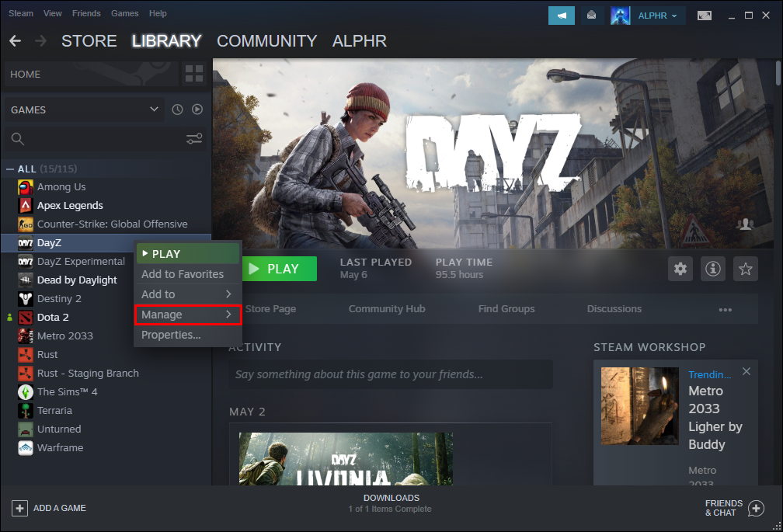The height and width of the screenshot is (532, 783).
Task: Show friends who play icon on banner
Action: [x=744, y=224]
